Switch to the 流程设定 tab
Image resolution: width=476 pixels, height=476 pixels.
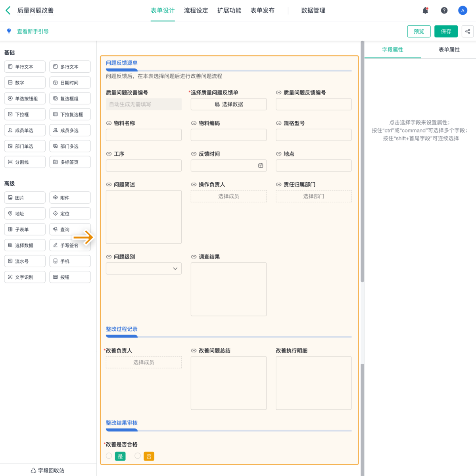[196, 10]
